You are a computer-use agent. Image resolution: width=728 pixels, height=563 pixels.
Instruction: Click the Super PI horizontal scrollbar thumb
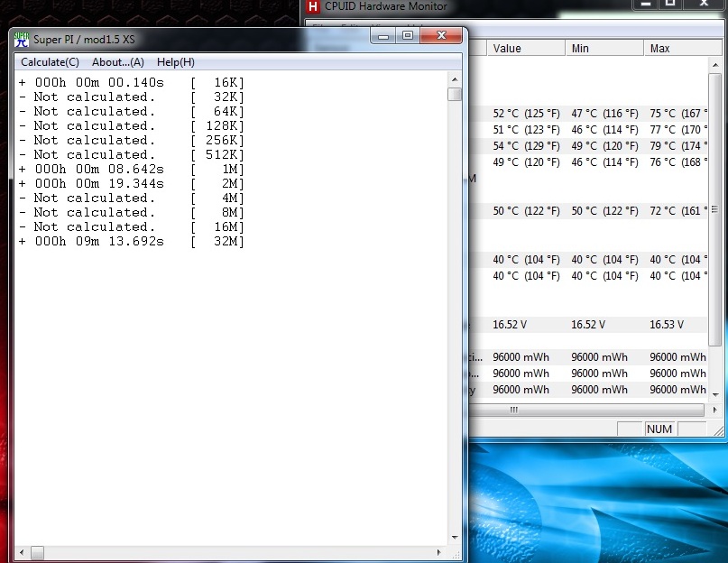(38, 553)
